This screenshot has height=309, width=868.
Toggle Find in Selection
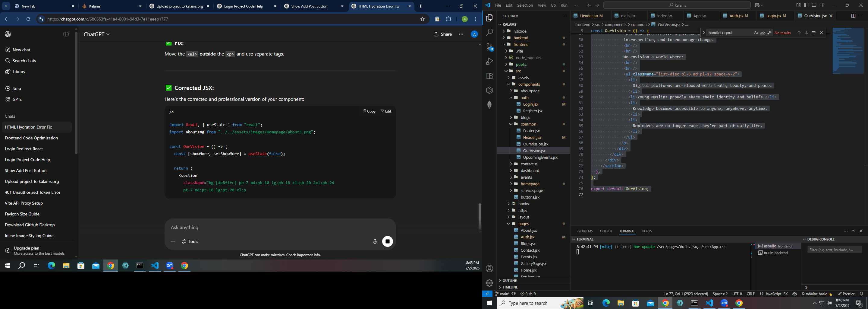click(814, 33)
